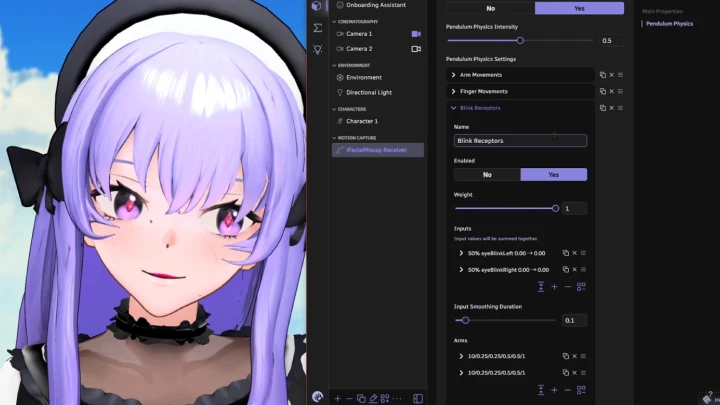Click the pencil rename asset icon
Screen dimensions: 720x405
(373, 399)
